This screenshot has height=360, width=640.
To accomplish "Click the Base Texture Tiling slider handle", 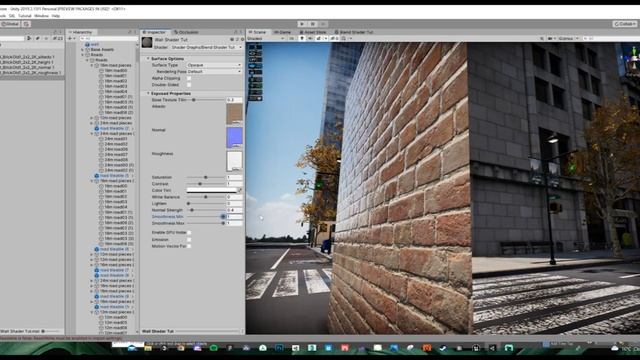I will pyautogui.click(x=193, y=100).
